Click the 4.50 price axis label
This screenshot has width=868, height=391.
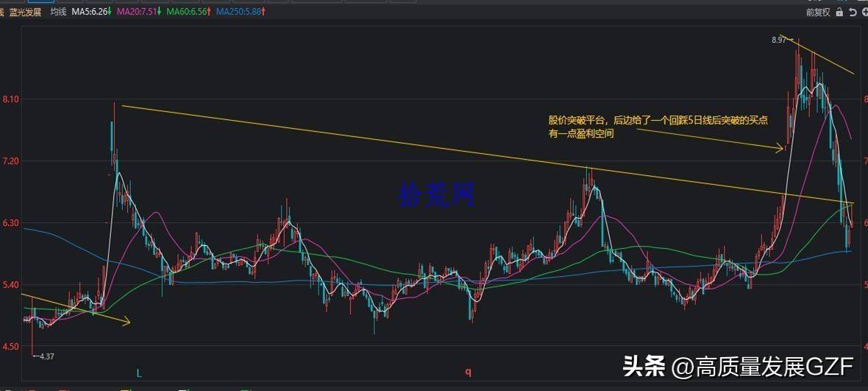pyautogui.click(x=11, y=347)
